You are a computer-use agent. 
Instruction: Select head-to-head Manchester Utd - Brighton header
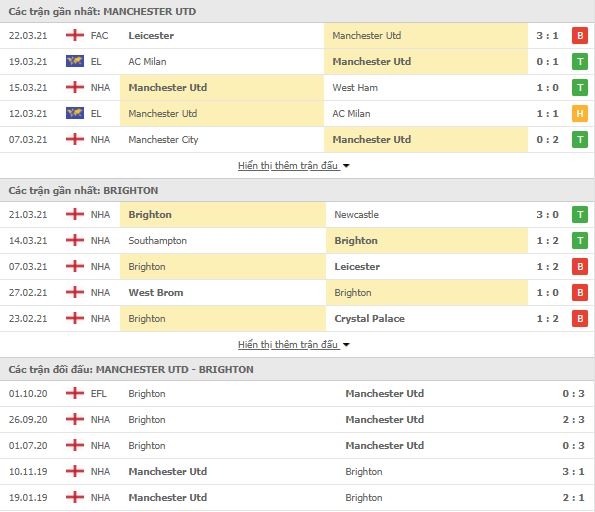[x=298, y=369]
